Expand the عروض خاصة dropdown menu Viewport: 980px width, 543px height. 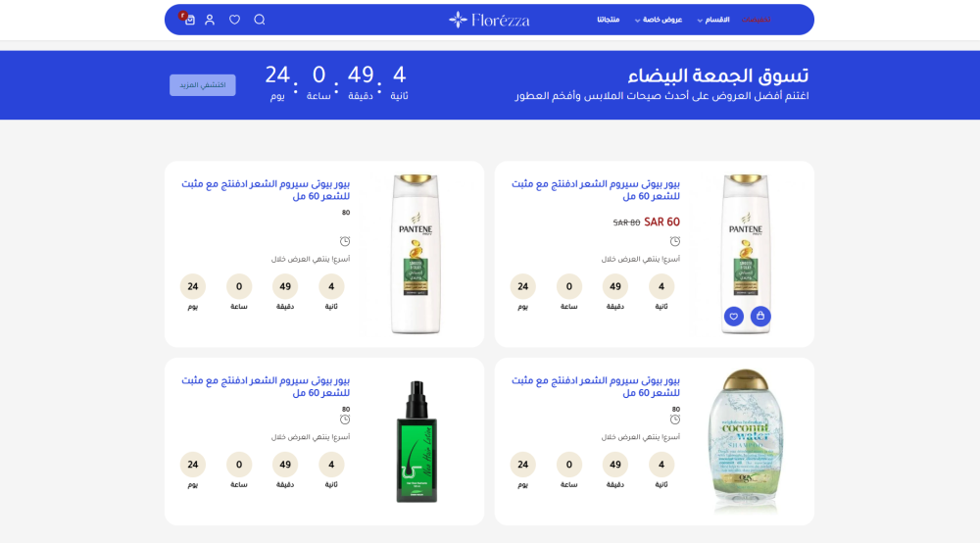point(659,20)
